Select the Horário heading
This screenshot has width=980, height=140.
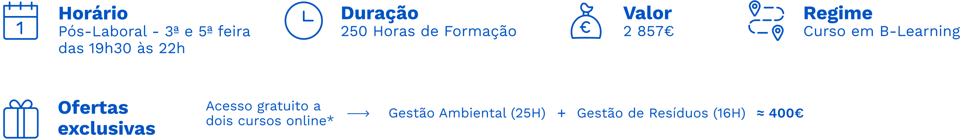click(93, 13)
